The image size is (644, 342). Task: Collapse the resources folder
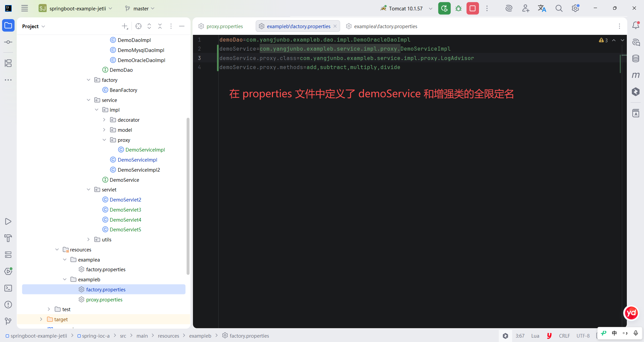(57, 249)
